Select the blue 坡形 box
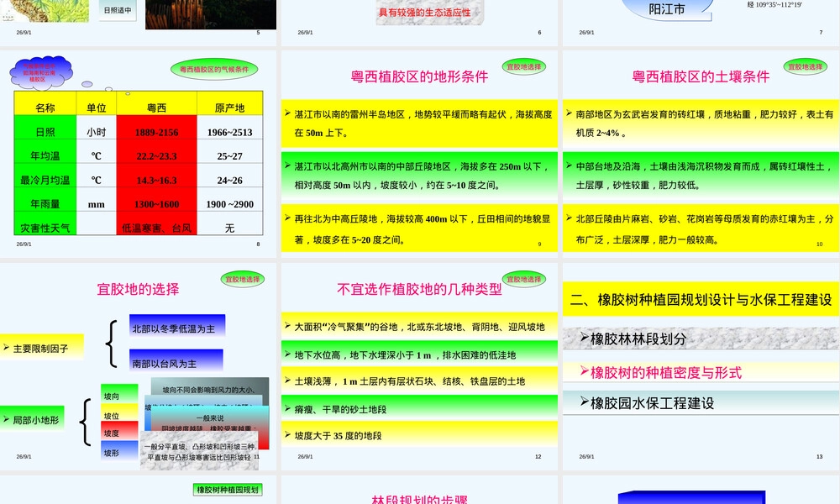The image size is (840, 504). (119, 450)
